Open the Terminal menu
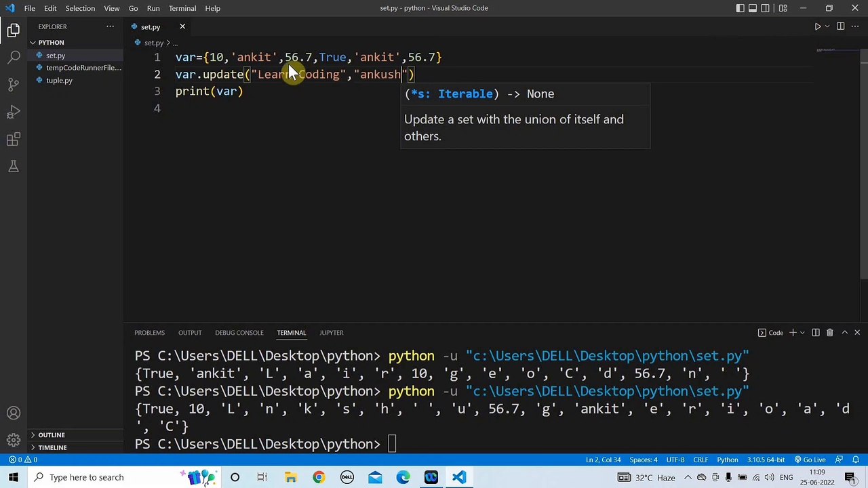The height and width of the screenshot is (488, 868). [x=182, y=8]
